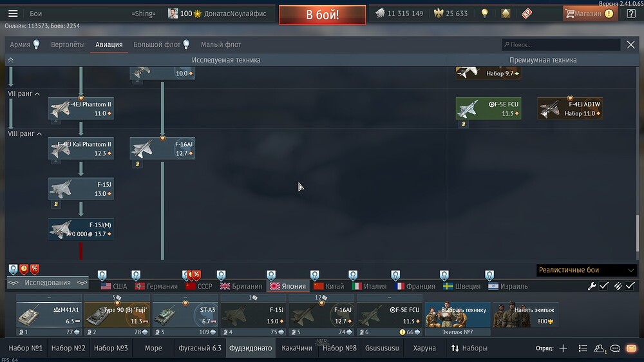
Task: Open the Реалистичные бои mode dropdown
Action: pos(586,271)
